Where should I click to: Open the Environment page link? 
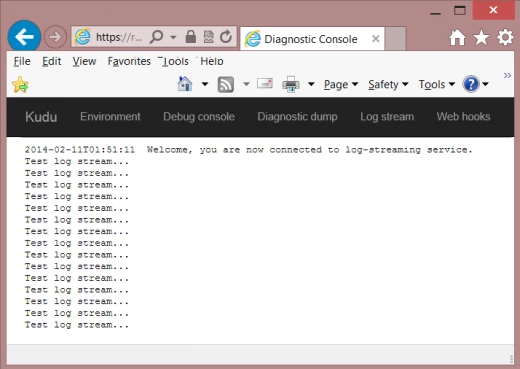coord(110,117)
